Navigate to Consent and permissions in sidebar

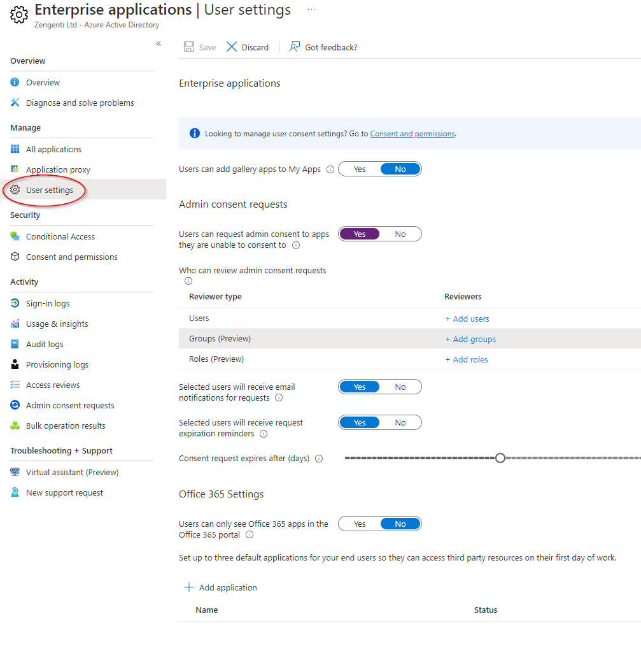[72, 257]
